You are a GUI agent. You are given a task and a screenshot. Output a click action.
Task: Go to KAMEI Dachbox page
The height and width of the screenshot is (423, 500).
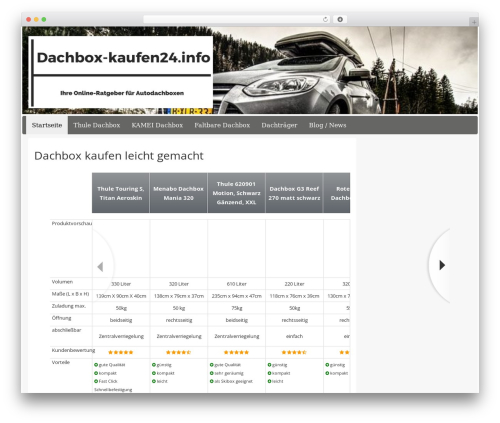point(157,125)
